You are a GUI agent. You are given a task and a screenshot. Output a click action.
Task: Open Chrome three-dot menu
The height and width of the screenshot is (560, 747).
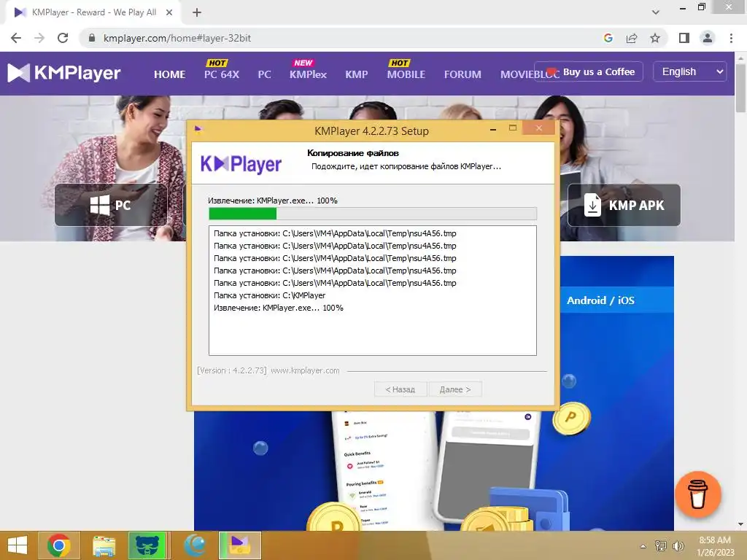731,38
